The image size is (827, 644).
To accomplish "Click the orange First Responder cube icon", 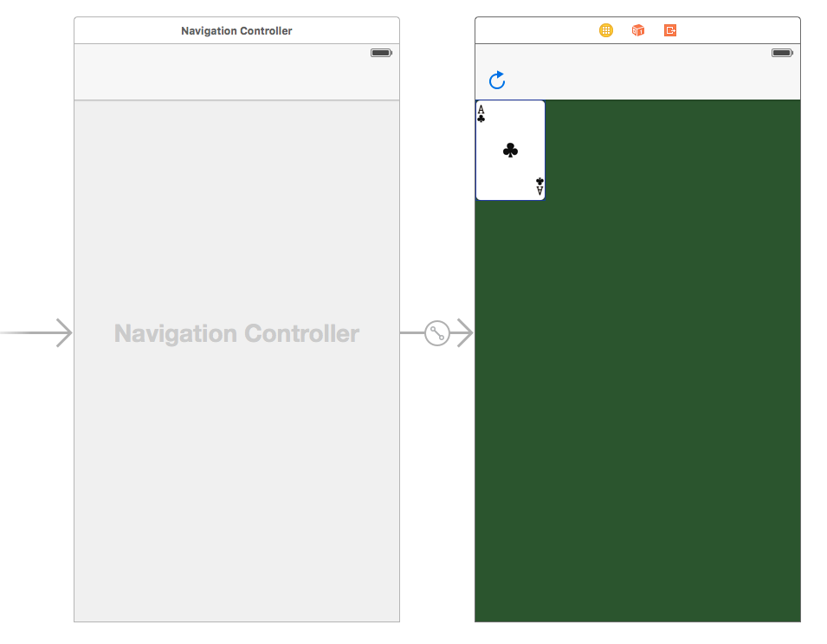I will point(638,29).
